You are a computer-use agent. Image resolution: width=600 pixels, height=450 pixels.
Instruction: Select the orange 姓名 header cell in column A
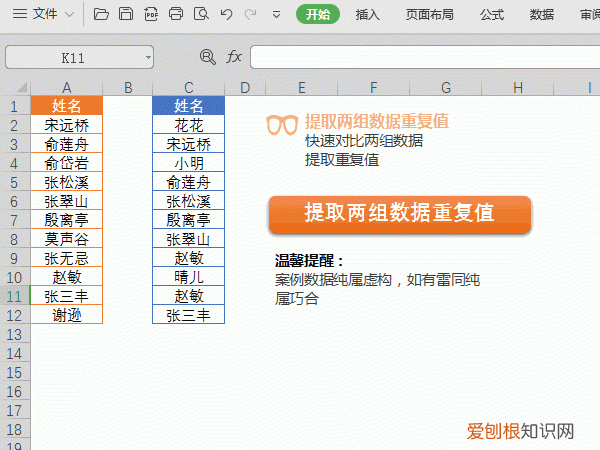click(67, 106)
